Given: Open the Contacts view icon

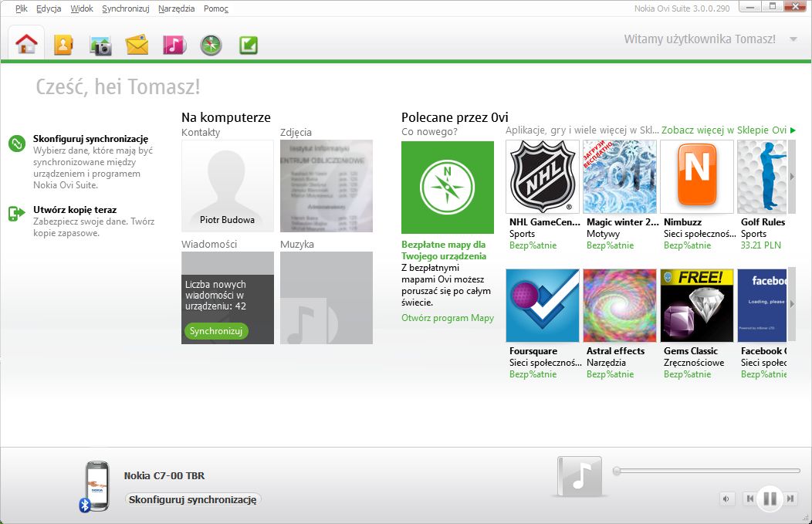Looking at the screenshot, I should point(63,45).
